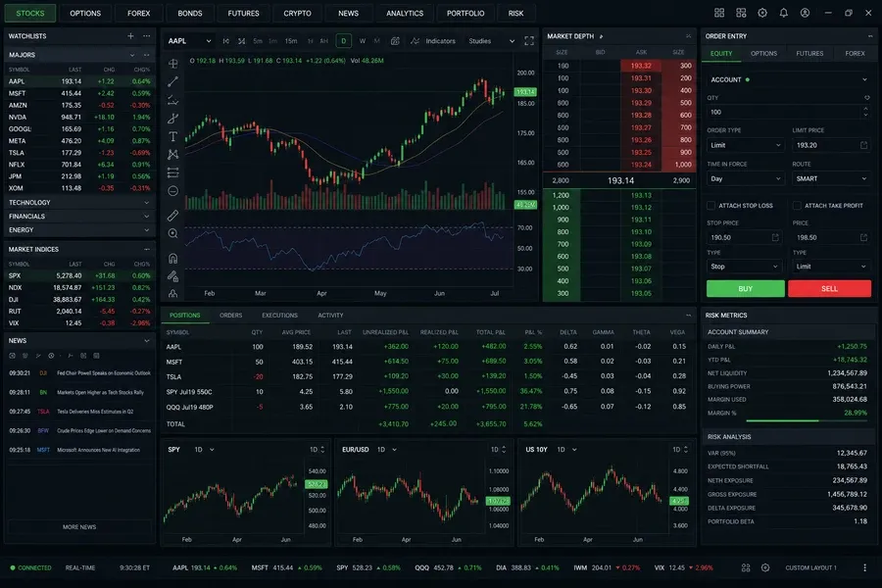Open user account profile icon
This screenshot has width=882, height=588.
tap(805, 13)
